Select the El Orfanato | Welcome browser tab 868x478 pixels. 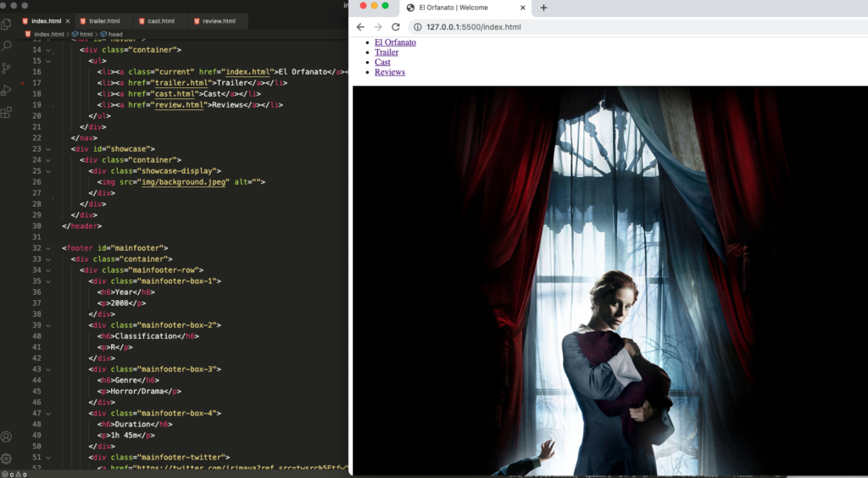[x=465, y=8]
